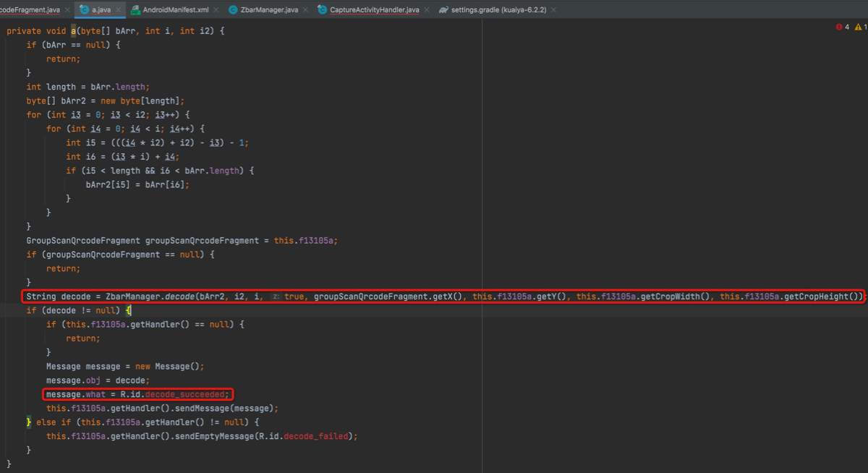Click 'if (i5 < length && i6 < bArr.length)' line
Image resolution: width=868 pixels, height=473 pixels.
point(160,171)
